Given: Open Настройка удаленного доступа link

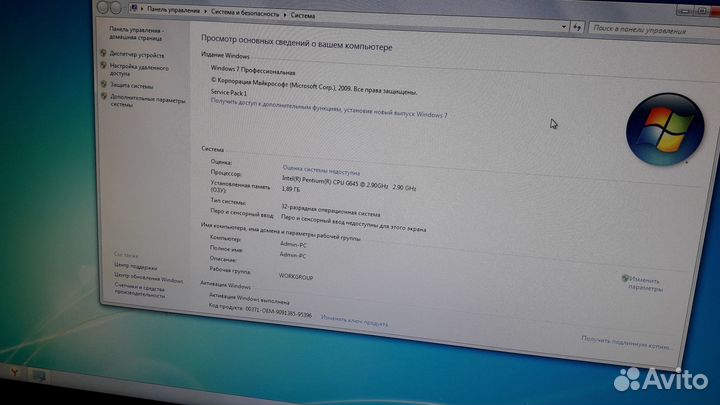Looking at the screenshot, I should [x=139, y=70].
